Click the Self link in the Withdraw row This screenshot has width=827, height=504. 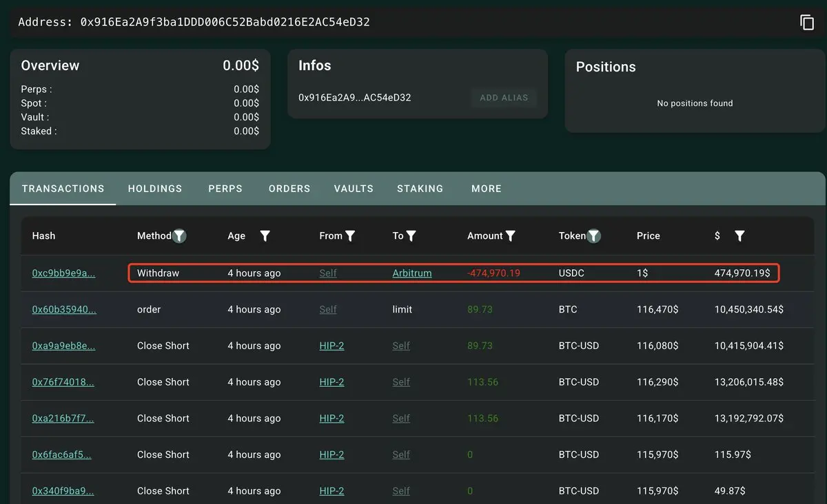coord(328,273)
